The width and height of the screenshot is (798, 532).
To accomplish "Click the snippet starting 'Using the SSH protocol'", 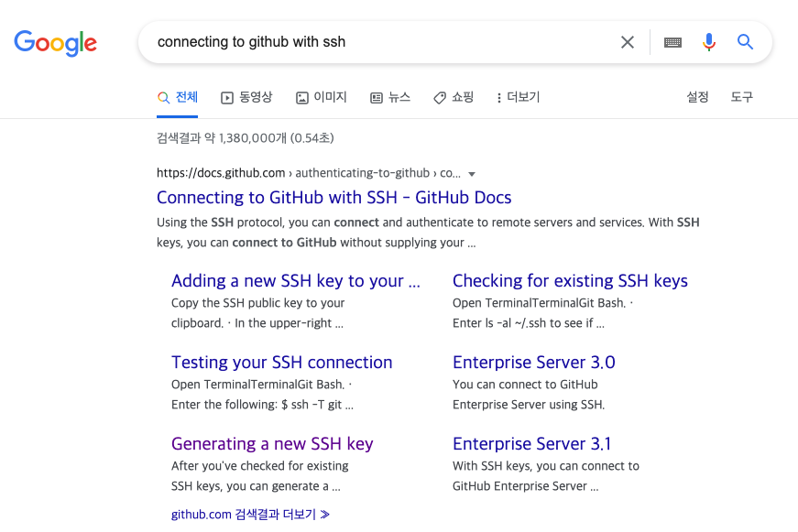I will point(428,233).
